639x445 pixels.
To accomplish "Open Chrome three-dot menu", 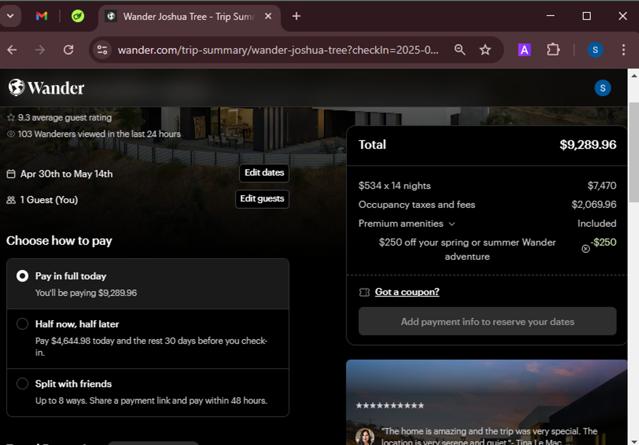I will (x=624, y=50).
